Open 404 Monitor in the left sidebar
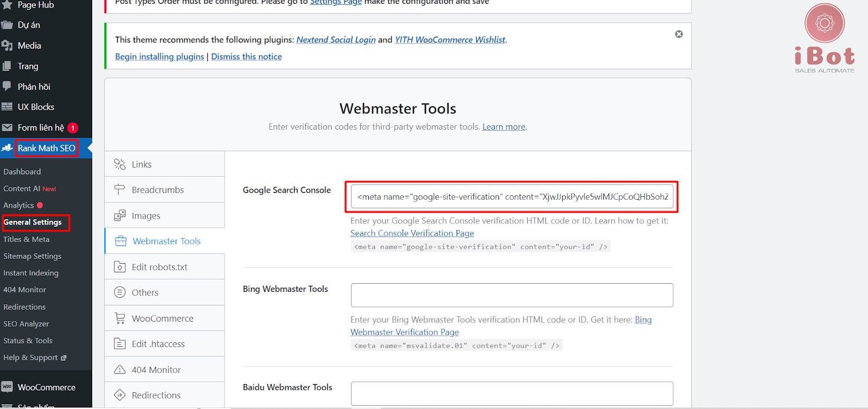Screen dimensions: 868x409 (x=24, y=290)
